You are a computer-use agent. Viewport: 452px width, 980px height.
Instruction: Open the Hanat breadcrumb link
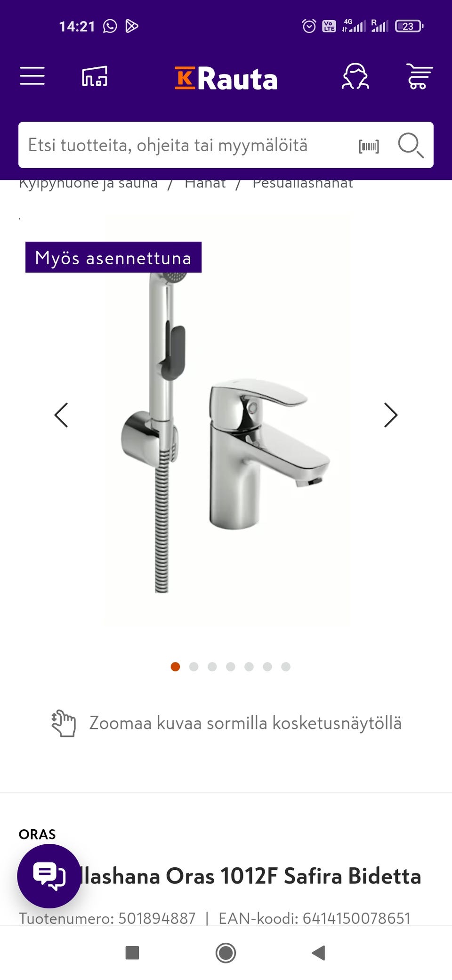click(x=205, y=184)
